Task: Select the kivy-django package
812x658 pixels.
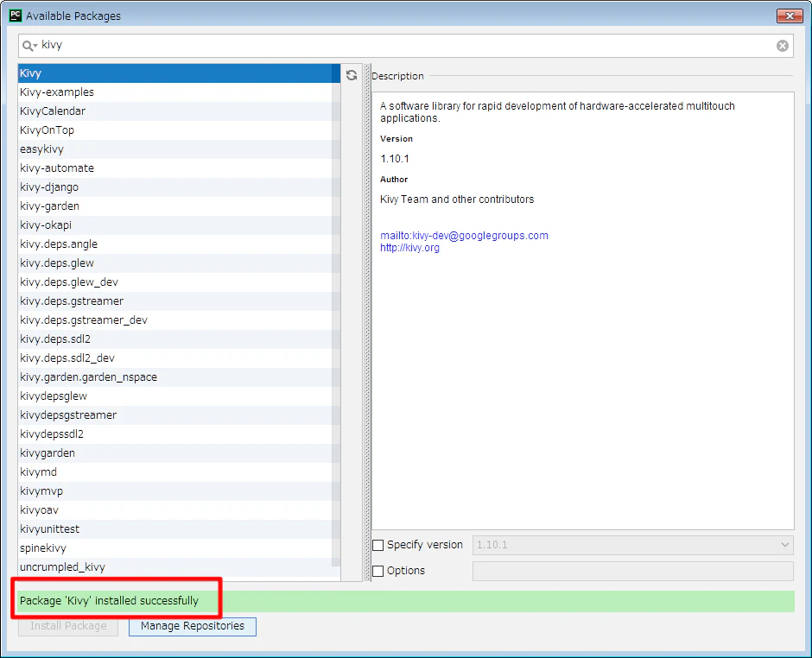Action: click(179, 187)
